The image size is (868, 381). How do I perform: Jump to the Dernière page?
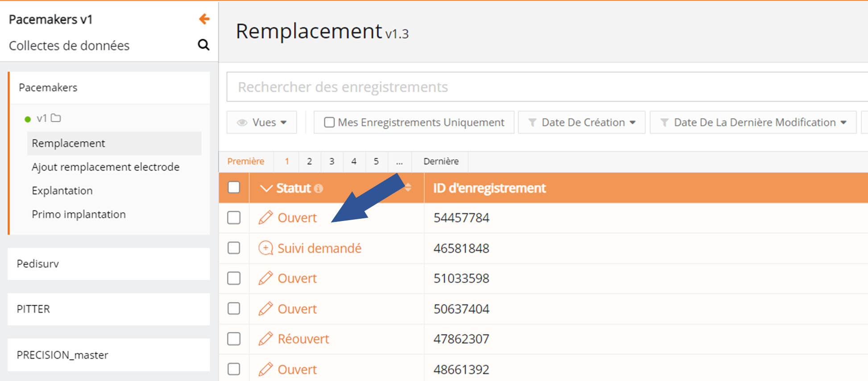pyautogui.click(x=441, y=161)
